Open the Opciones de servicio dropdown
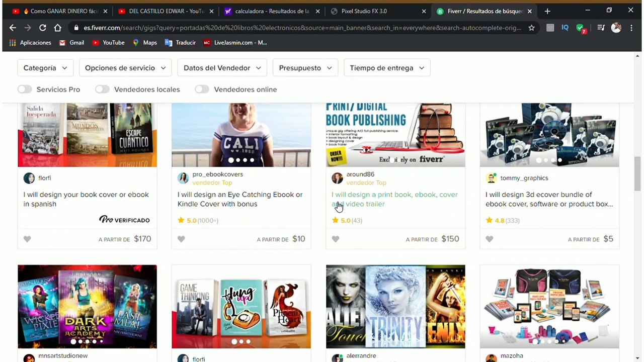 [x=125, y=68]
